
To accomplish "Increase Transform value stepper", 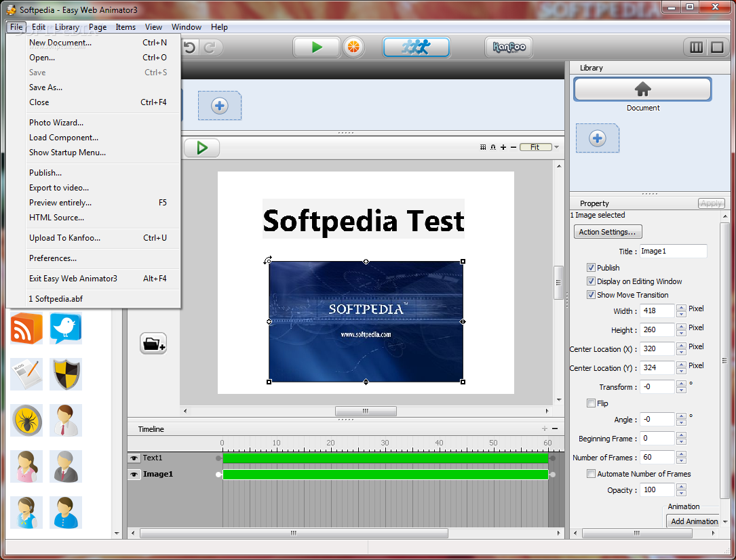I will click(x=681, y=384).
